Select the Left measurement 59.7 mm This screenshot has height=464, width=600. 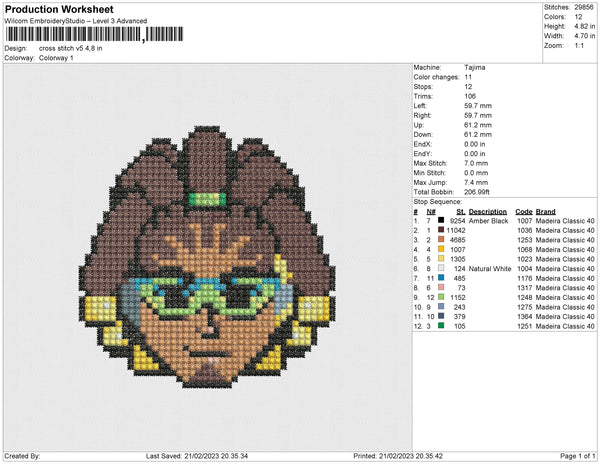[x=478, y=106]
